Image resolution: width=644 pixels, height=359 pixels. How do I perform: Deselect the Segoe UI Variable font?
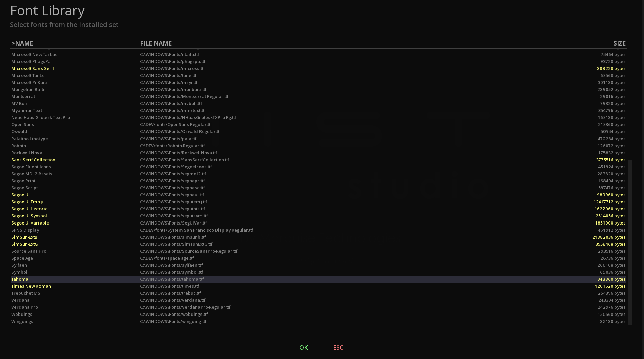[x=318, y=223]
